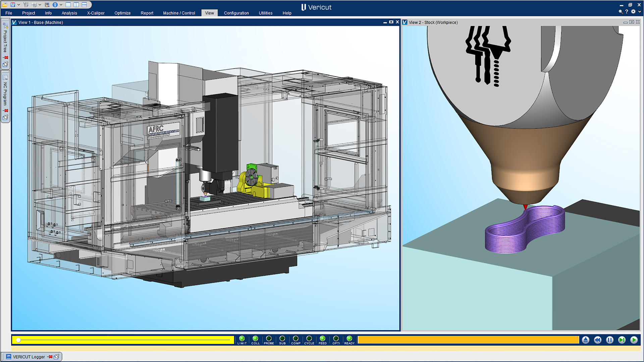Open the X-Caliper menu
Screen dimensions: 644x362
click(x=96, y=13)
